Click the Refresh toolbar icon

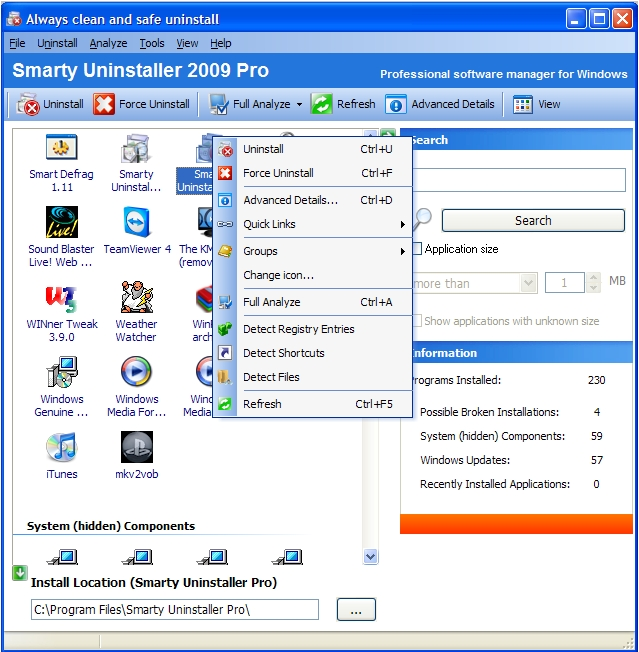321,104
